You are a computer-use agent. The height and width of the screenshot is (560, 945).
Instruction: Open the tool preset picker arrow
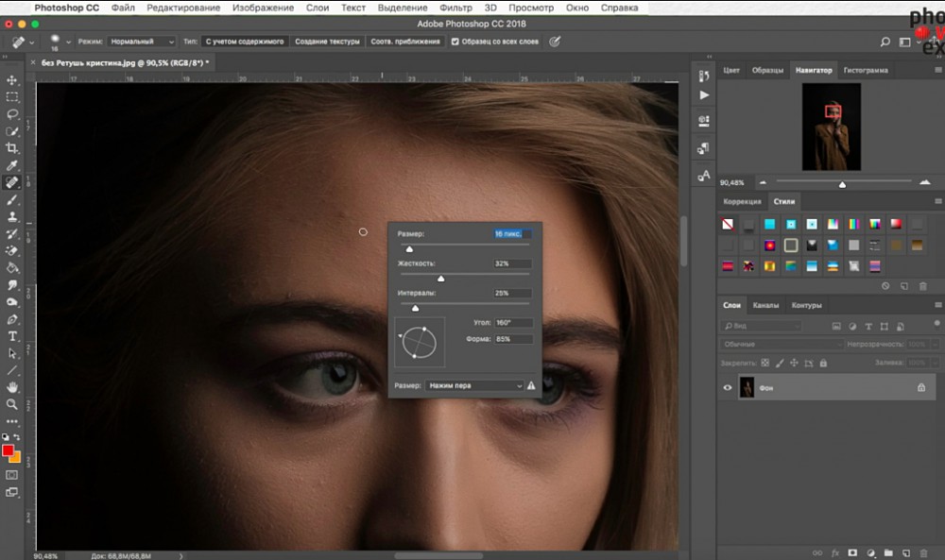[x=31, y=42]
